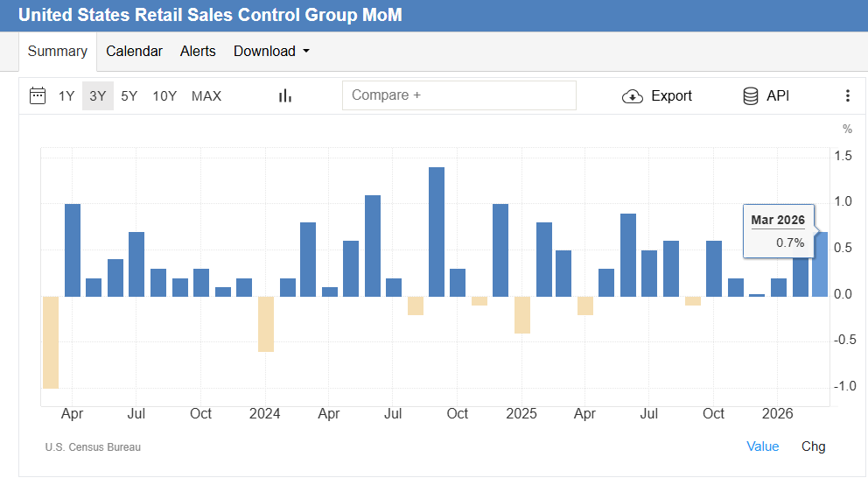This screenshot has height=485, width=868.
Task: Select the 1Y time range
Action: tap(66, 96)
